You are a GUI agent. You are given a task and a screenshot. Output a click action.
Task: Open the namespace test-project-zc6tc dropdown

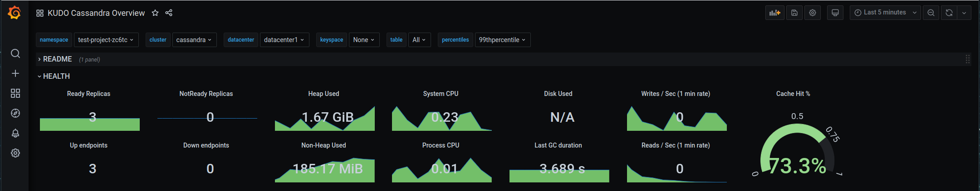106,40
